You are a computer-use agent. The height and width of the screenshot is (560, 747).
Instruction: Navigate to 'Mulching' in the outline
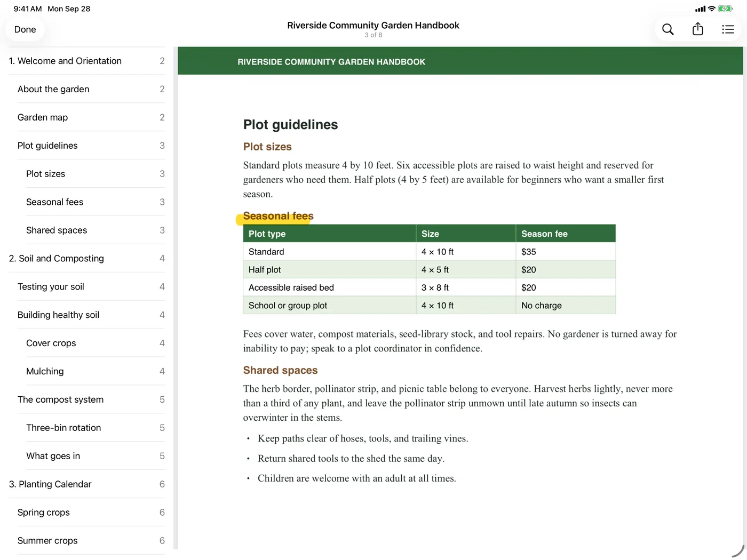tap(95, 372)
